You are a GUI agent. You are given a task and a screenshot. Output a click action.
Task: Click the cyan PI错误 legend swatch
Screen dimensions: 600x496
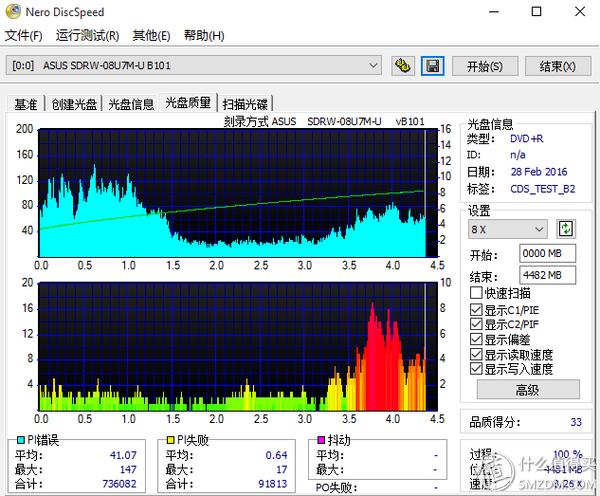[21, 440]
